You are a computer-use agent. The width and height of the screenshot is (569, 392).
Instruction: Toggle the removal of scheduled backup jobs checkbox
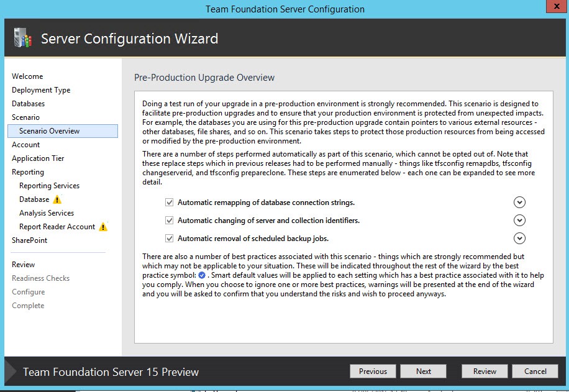point(169,239)
